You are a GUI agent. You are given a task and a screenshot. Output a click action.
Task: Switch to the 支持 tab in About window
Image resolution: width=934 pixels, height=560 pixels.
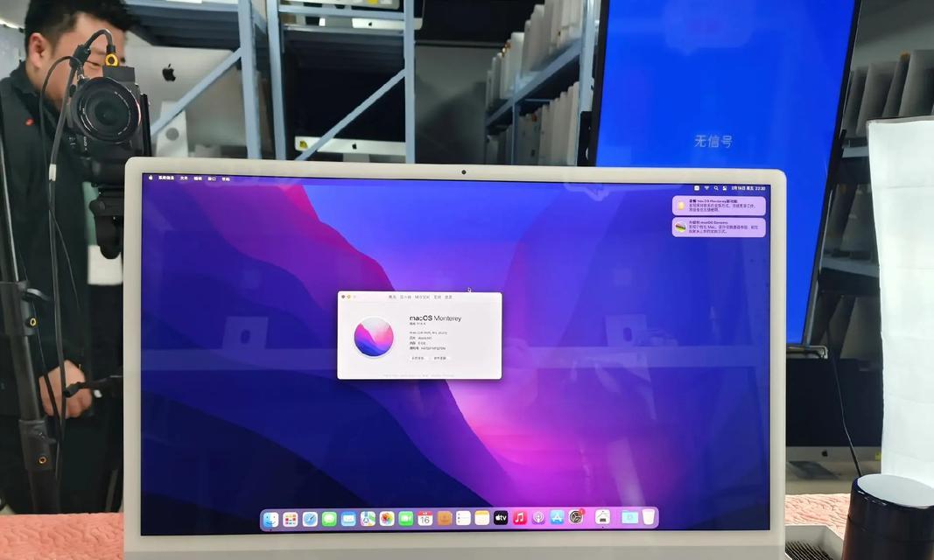click(437, 297)
